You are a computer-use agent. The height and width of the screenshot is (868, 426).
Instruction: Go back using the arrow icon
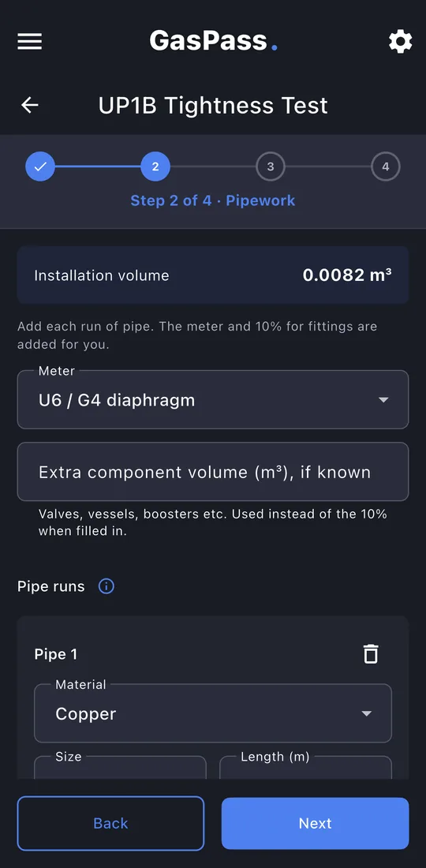29,105
